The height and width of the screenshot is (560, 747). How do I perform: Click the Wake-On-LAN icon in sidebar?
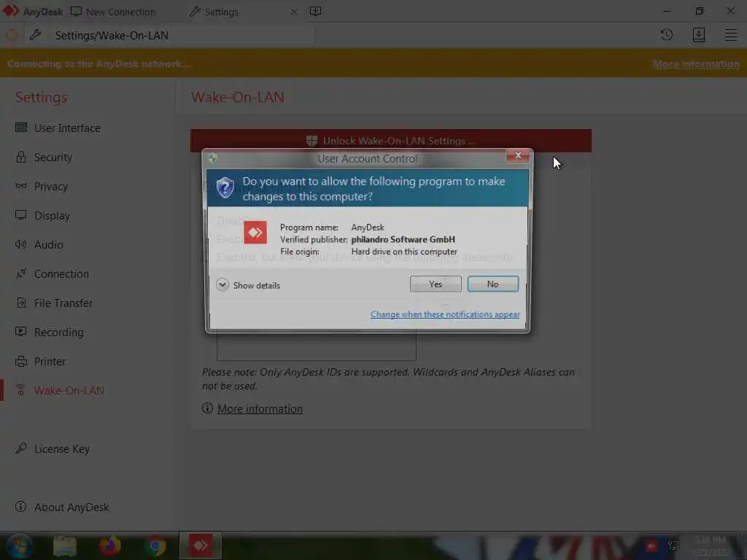point(20,390)
